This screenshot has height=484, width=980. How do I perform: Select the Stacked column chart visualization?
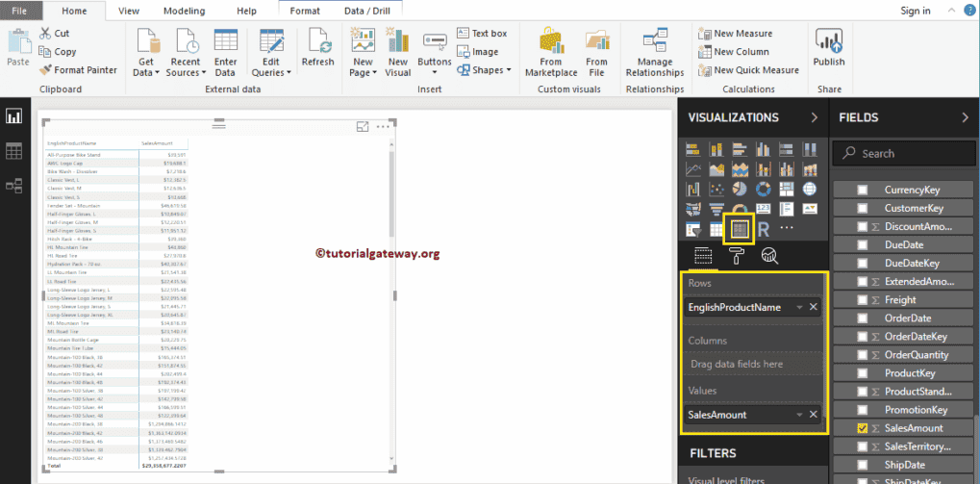[716, 149]
